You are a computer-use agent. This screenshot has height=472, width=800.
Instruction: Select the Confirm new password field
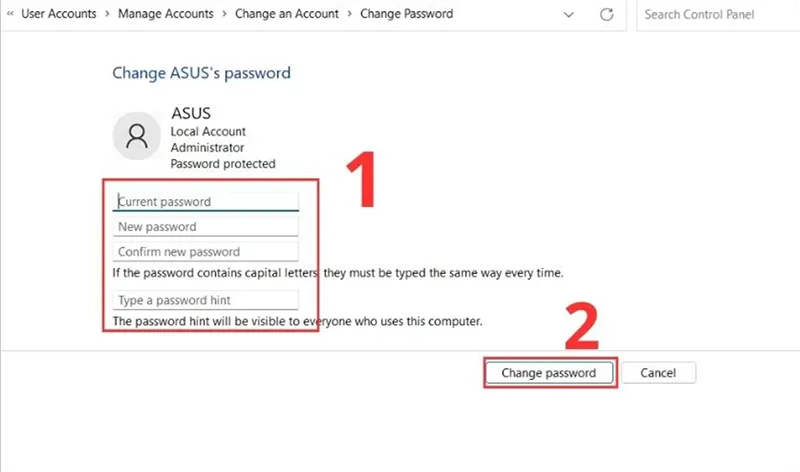click(x=206, y=252)
